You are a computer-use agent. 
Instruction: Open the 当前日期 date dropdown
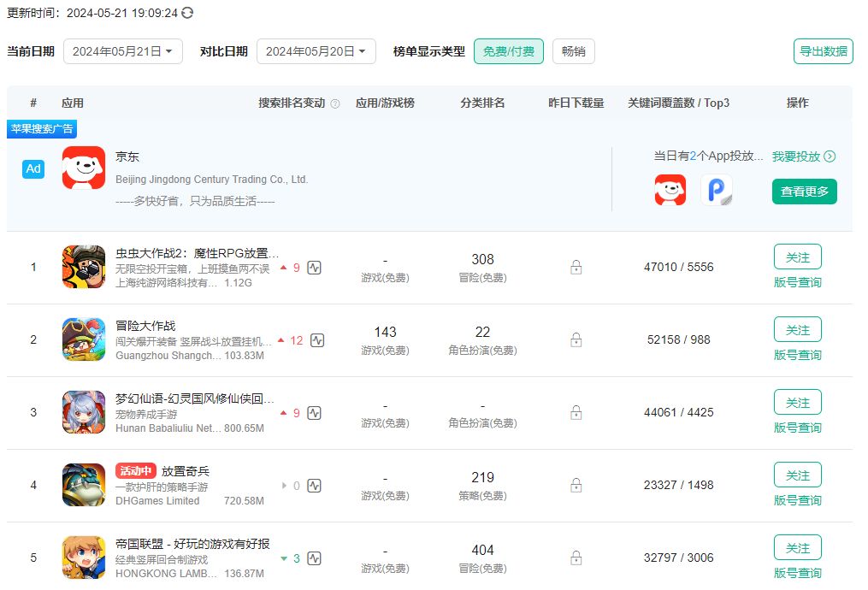(123, 51)
